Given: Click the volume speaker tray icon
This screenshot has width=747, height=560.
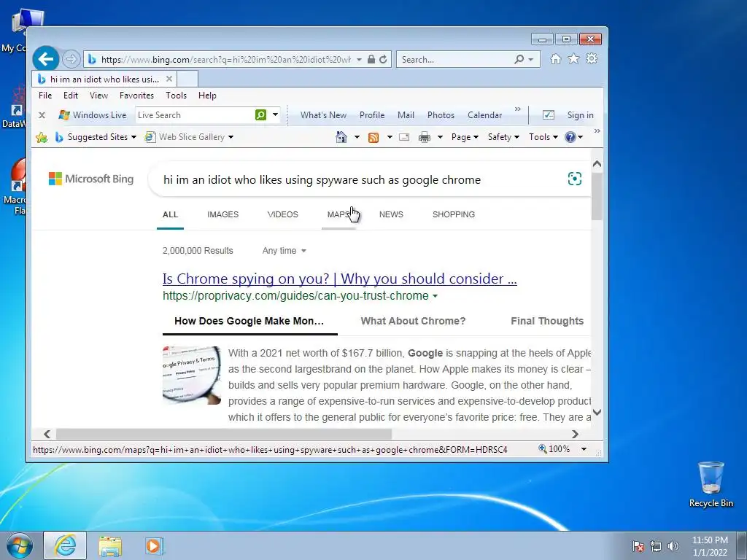Looking at the screenshot, I should pyautogui.click(x=673, y=546).
